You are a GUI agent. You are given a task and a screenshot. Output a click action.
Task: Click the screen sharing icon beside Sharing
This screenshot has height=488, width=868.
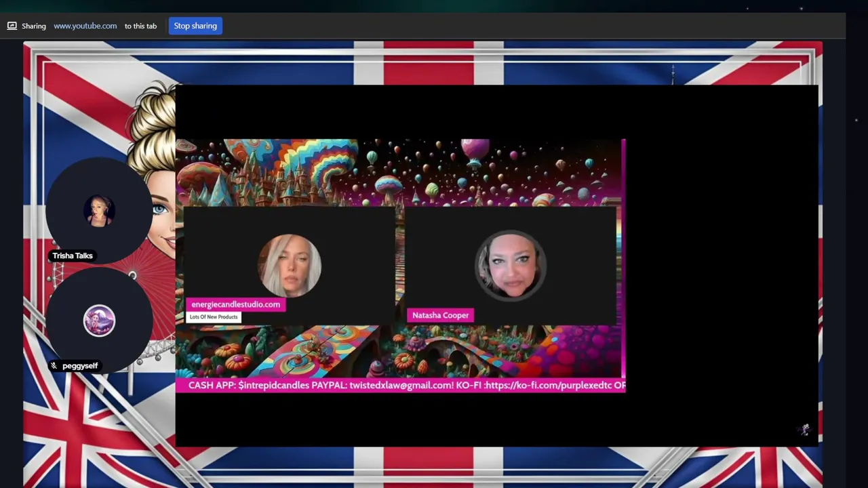[12, 26]
